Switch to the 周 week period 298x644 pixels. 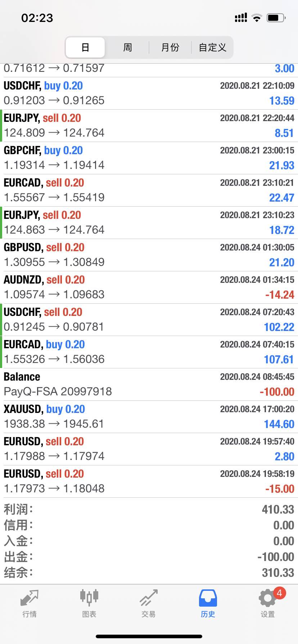127,47
